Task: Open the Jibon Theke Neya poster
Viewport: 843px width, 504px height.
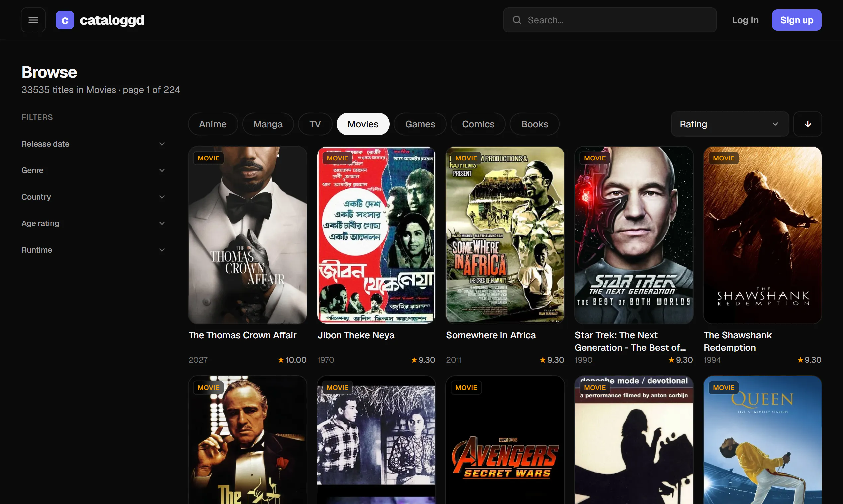Action: pos(376,235)
